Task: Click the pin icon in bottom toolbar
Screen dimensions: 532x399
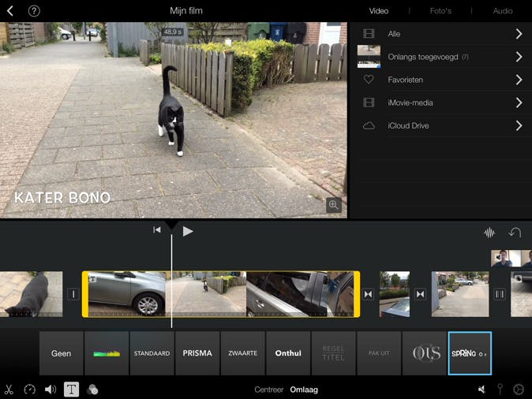Action: pyautogui.click(x=500, y=390)
